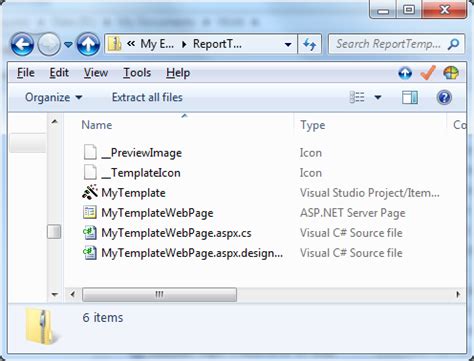Close the explorer window

click(x=444, y=9)
